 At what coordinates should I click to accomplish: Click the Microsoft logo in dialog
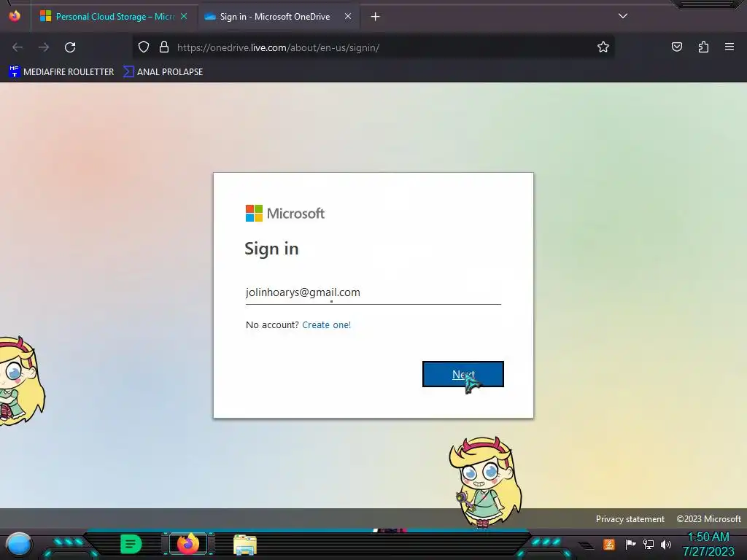285,214
